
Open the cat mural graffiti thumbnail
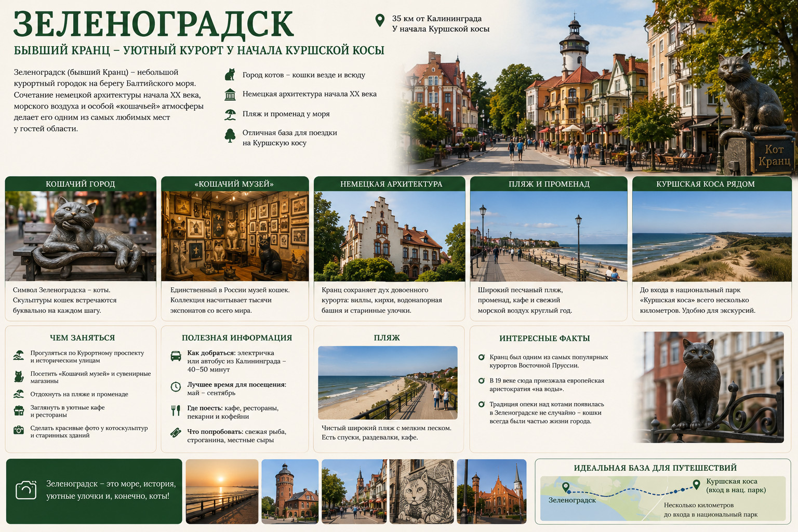click(x=421, y=491)
